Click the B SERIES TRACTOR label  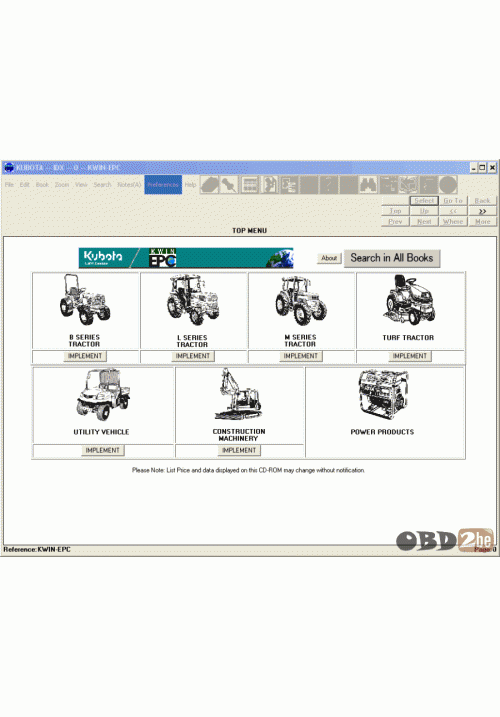pyautogui.click(x=85, y=341)
